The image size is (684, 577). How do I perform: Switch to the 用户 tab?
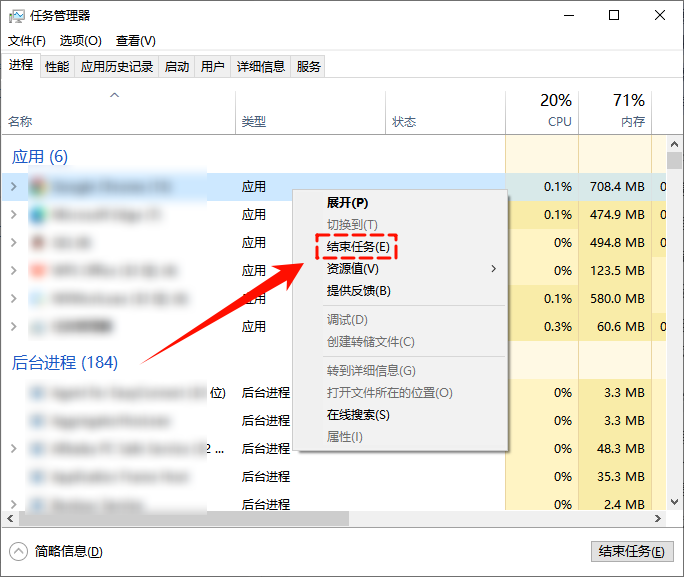tap(212, 67)
